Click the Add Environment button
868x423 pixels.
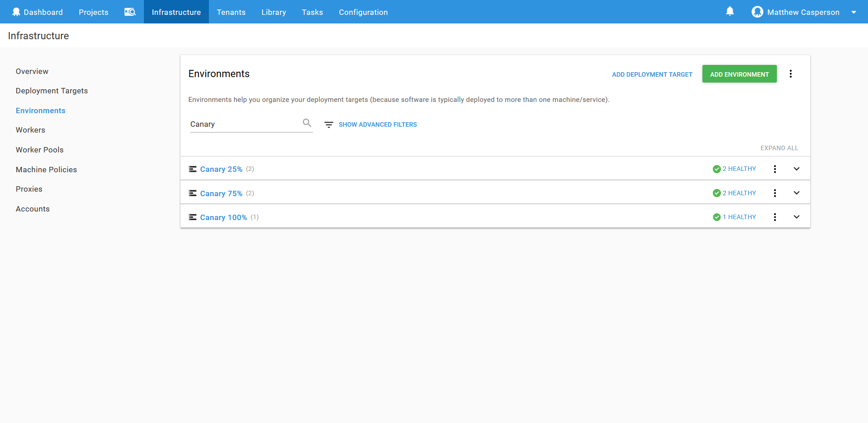pyautogui.click(x=739, y=74)
